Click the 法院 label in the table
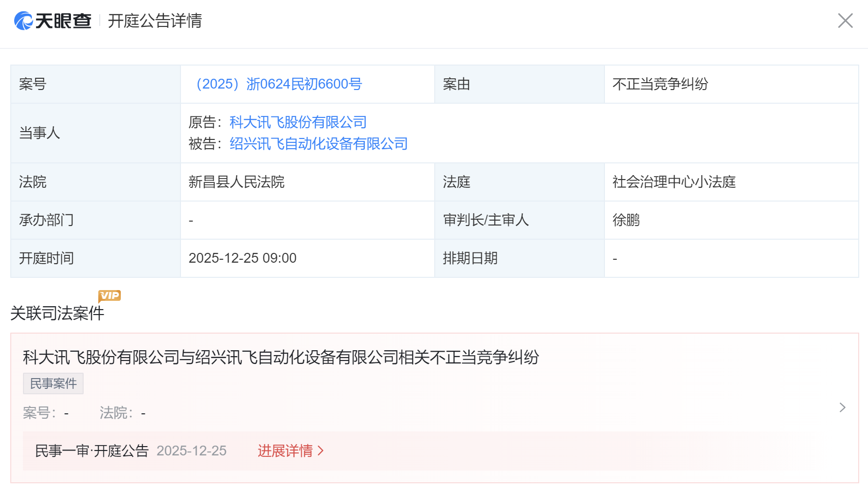Image resolution: width=868 pixels, height=496 pixels. (33, 182)
